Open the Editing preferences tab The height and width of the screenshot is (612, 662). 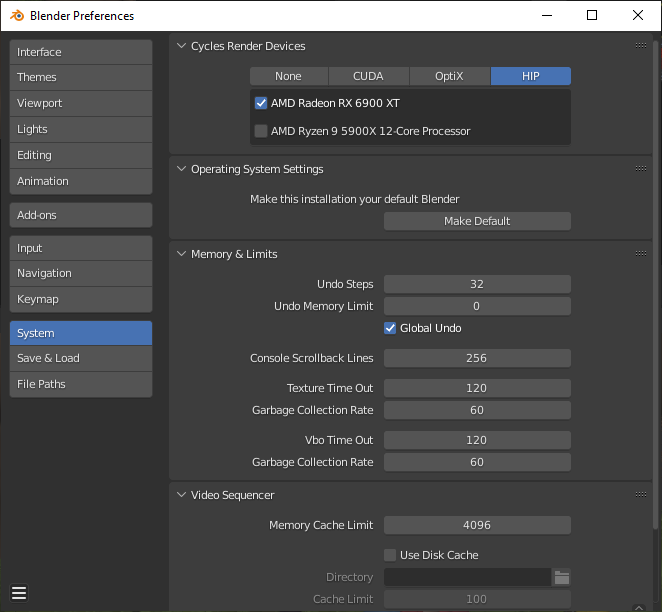(81, 155)
